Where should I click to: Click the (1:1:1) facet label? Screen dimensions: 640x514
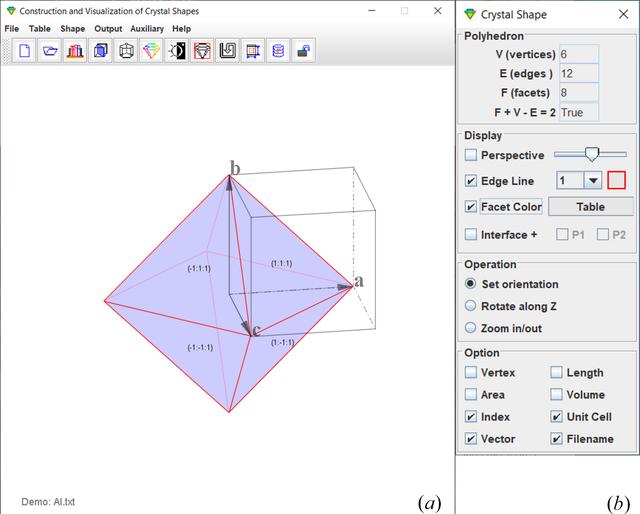(x=282, y=264)
